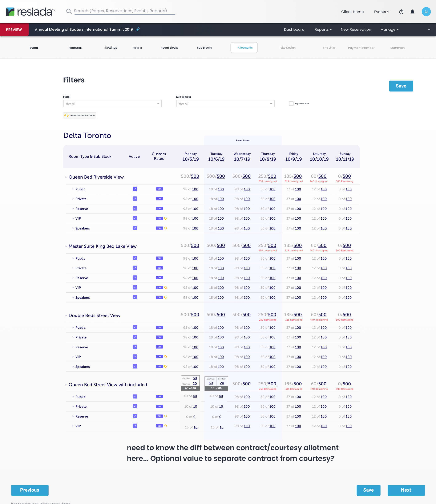Viewport: 436px width, 504px height.
Task: Click the AL user avatar
Action: coord(426,12)
